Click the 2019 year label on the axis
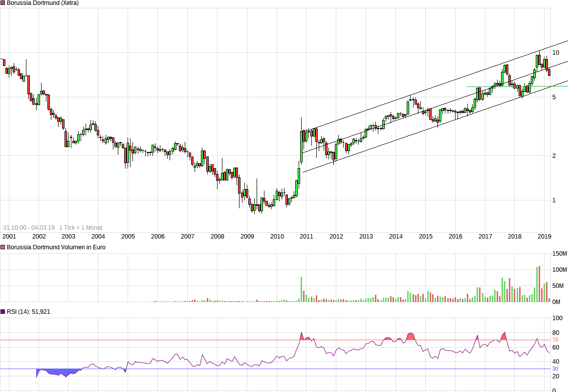This screenshot has height=392, width=568. 545,237
